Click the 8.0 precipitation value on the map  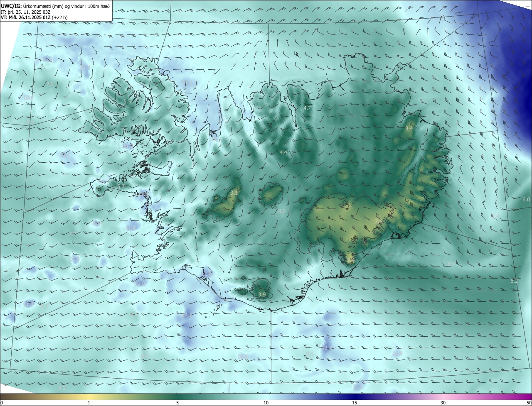(x=282, y=211)
